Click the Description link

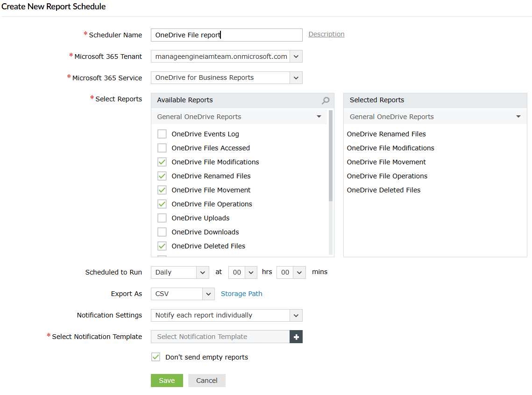[x=326, y=34]
